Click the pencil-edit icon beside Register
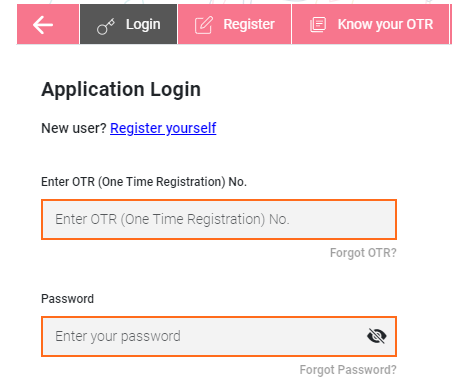The image size is (452, 387). pyautogui.click(x=204, y=25)
